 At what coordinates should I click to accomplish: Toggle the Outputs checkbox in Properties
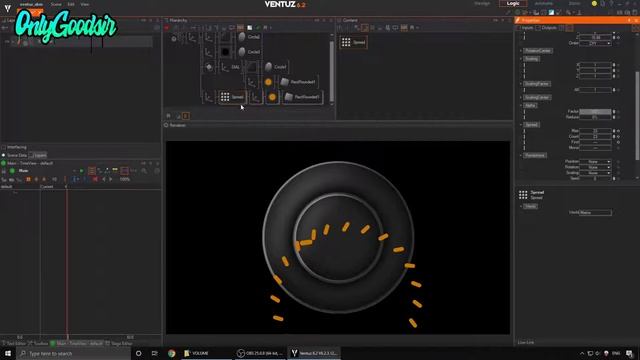pos(538,28)
